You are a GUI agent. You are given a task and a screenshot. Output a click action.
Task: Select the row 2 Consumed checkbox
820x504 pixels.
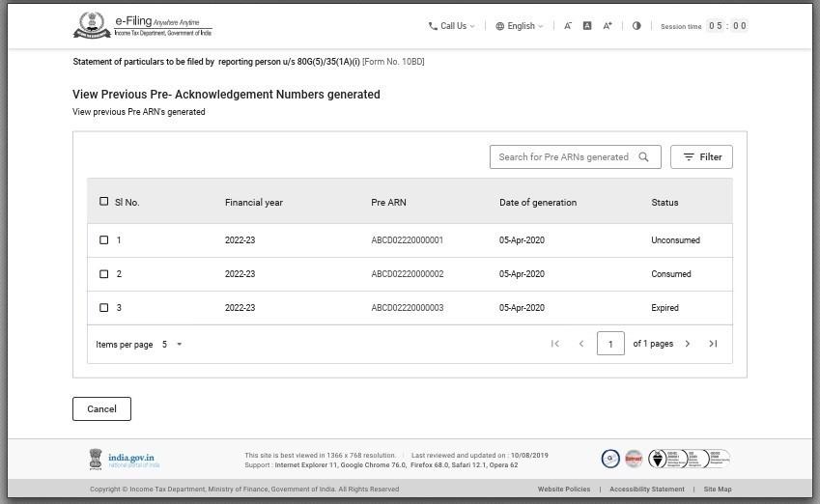pyautogui.click(x=104, y=274)
